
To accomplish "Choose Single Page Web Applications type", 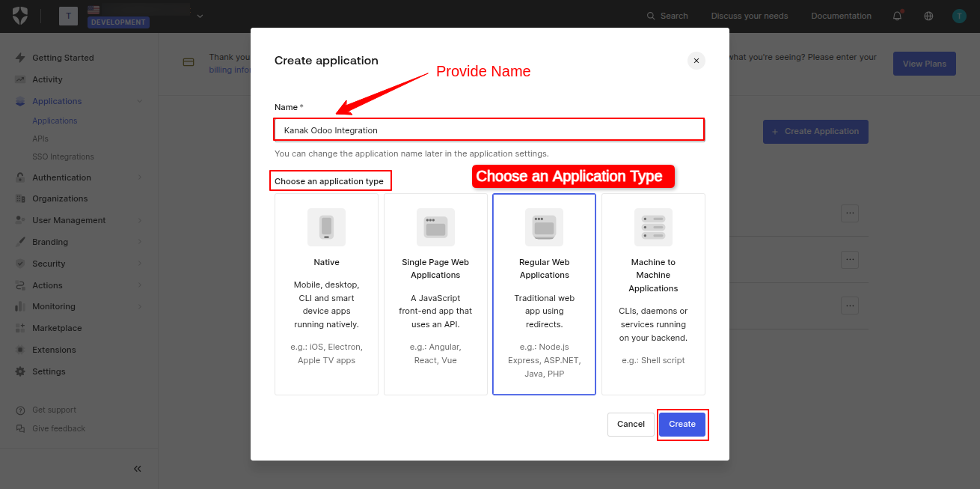I will (435, 294).
